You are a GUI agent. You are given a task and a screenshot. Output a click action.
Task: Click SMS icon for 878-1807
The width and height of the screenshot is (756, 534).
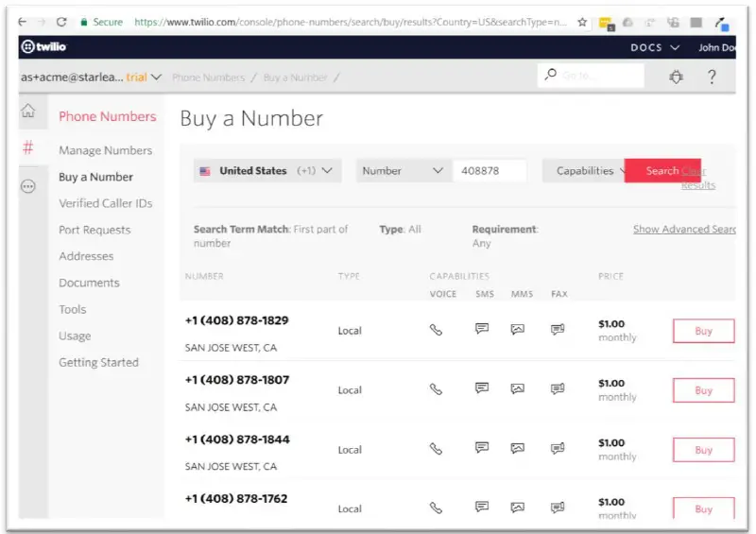[x=482, y=388]
